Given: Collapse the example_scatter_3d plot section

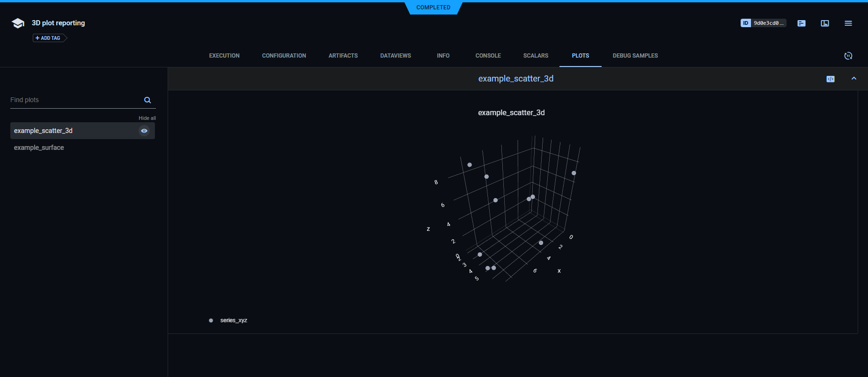Looking at the screenshot, I should click(x=853, y=79).
